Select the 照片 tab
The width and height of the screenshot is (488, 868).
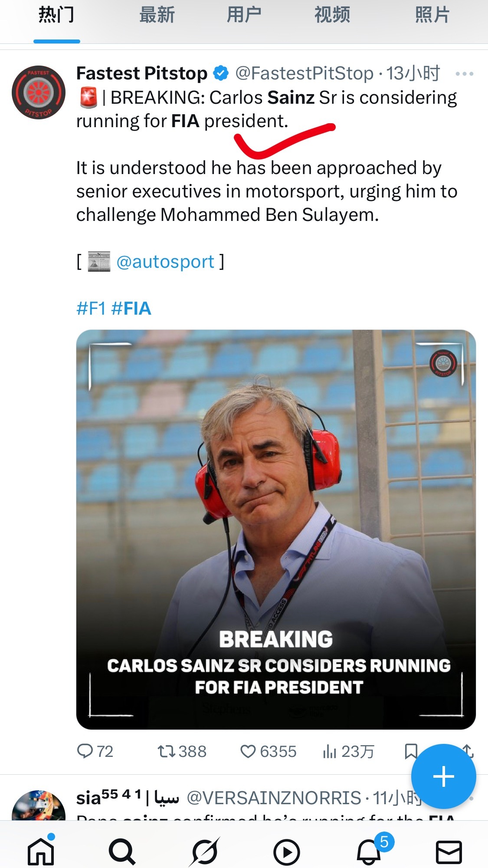[432, 15]
